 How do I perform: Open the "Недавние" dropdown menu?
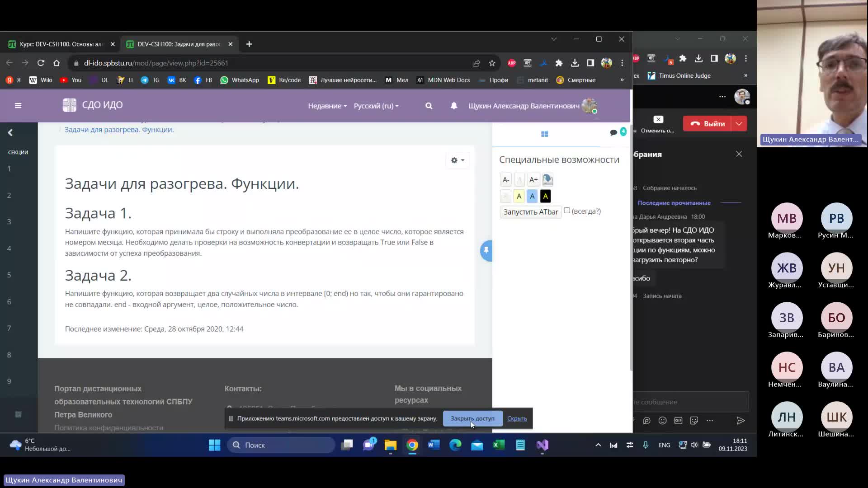click(x=327, y=106)
